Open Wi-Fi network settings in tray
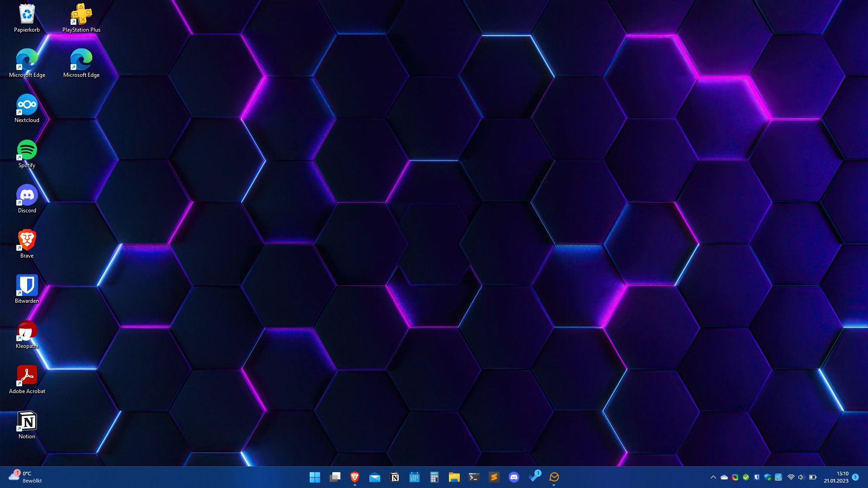Viewport: 868px width, 488px height. pos(791,477)
